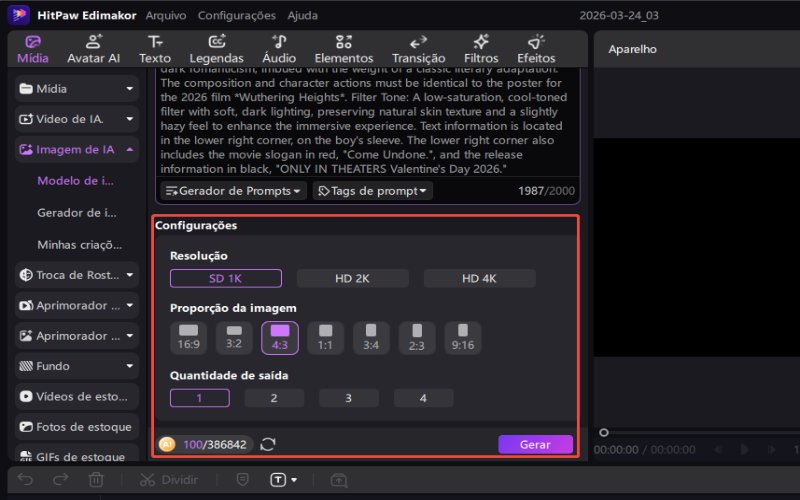Screen dimensions: 800x500
Task: Select HD 2K resolution
Action: click(x=352, y=279)
